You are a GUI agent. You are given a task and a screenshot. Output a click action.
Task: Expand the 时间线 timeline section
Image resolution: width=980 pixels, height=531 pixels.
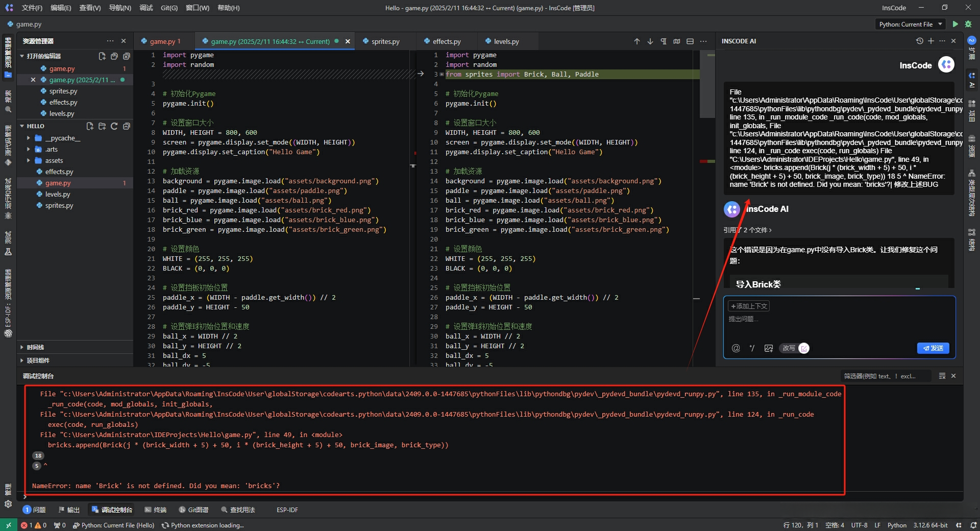(35, 347)
